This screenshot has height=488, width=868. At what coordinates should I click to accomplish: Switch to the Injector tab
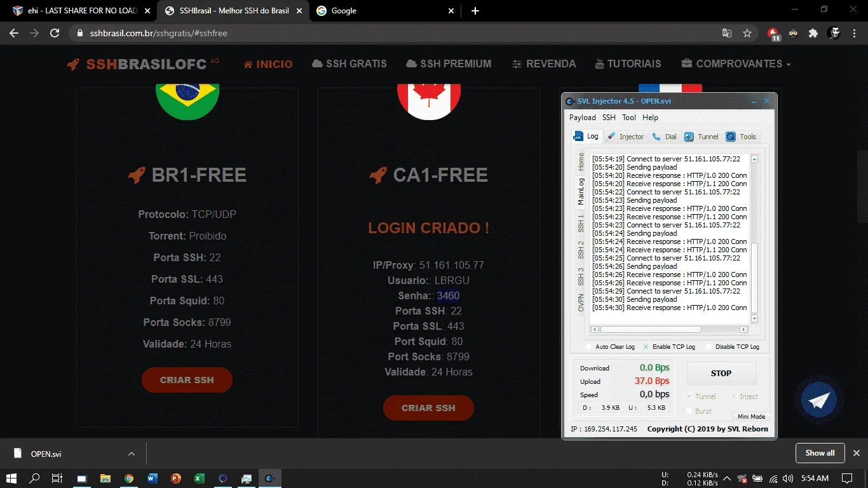625,137
